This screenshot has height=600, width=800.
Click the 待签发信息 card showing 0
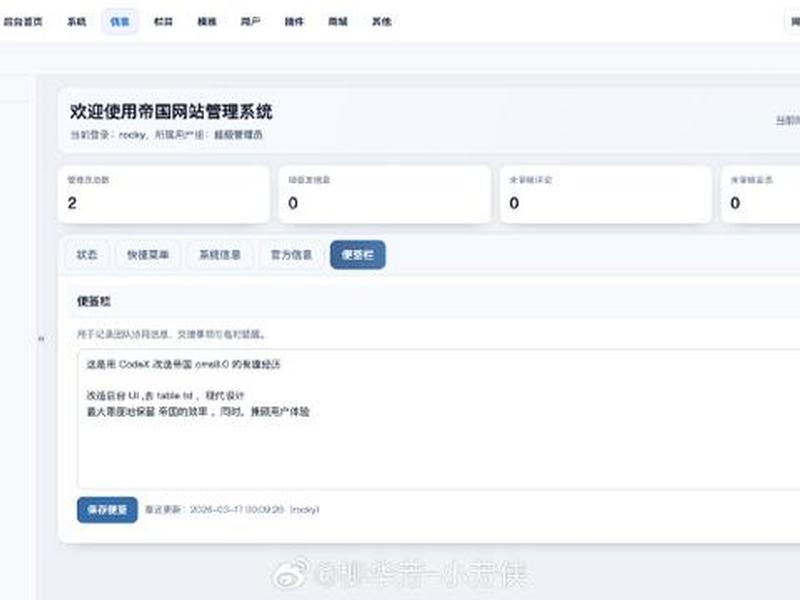click(x=385, y=194)
